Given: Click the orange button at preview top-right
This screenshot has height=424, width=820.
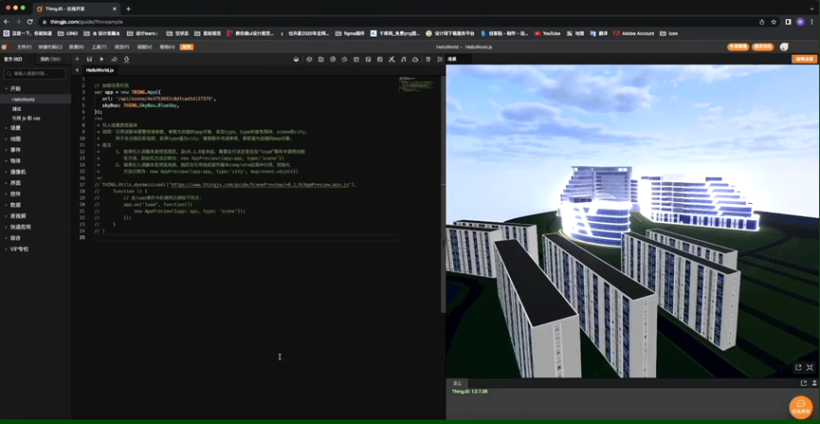Looking at the screenshot, I should click(x=803, y=59).
